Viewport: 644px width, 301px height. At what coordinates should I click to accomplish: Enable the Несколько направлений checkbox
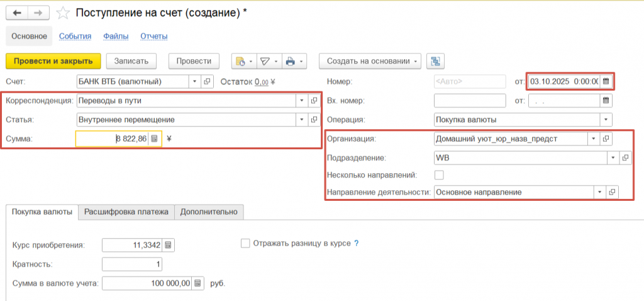click(439, 174)
